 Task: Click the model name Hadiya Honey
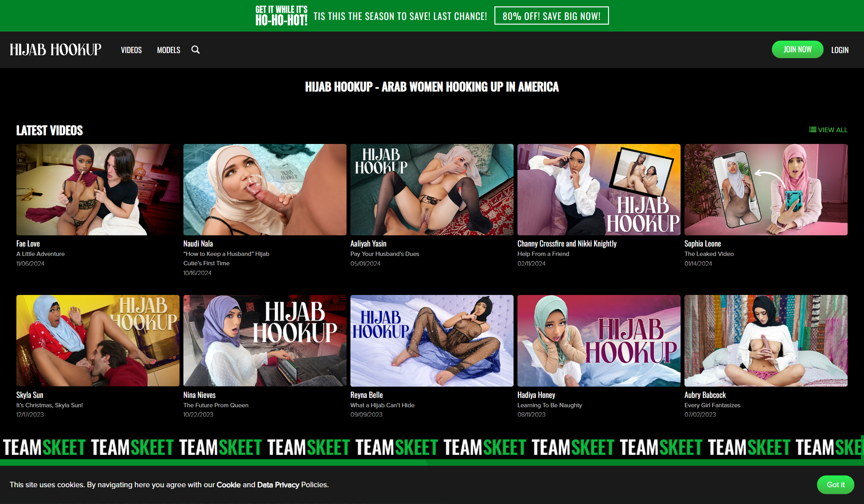pyautogui.click(x=536, y=395)
